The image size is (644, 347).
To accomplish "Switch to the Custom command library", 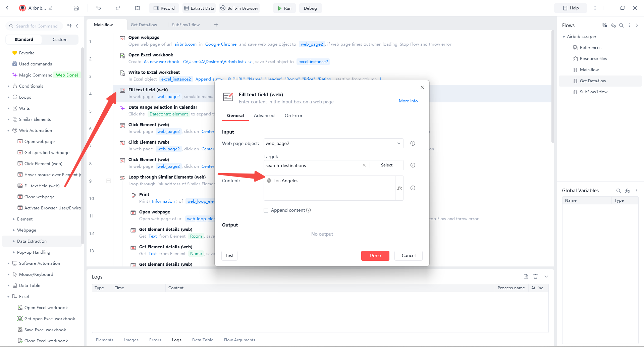I will (60, 39).
